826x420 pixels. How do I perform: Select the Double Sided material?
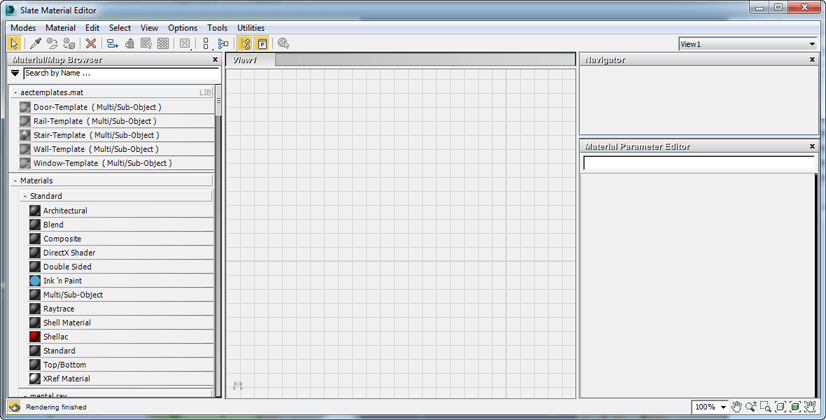click(x=121, y=267)
